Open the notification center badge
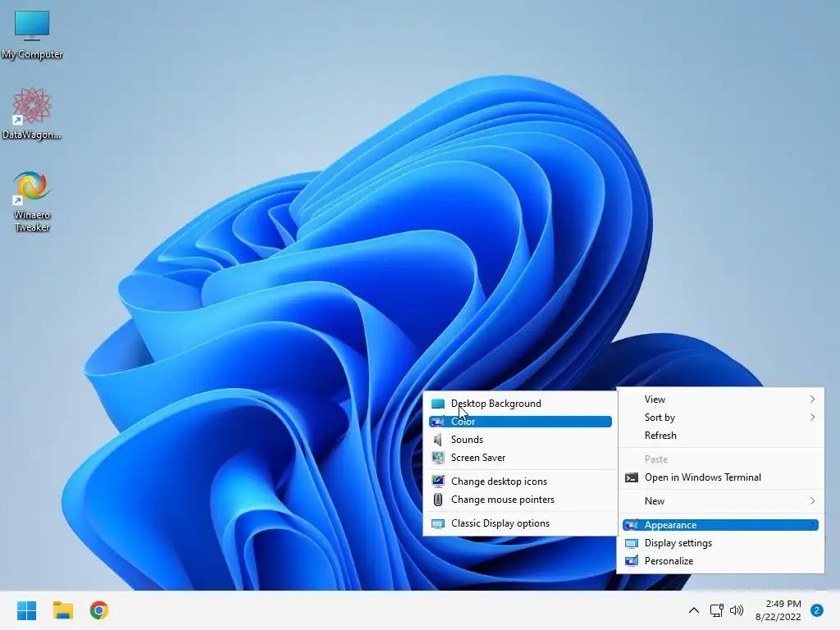The image size is (840, 630). 817,610
